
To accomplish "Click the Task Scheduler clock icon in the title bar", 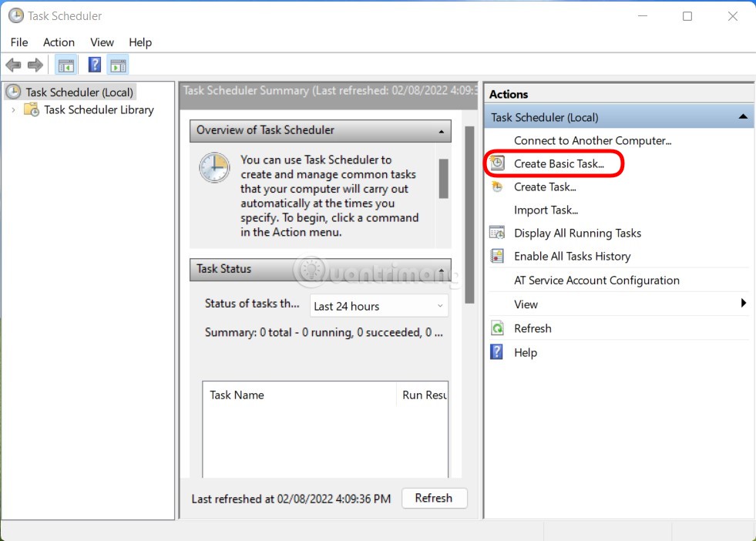I will 16,15.
